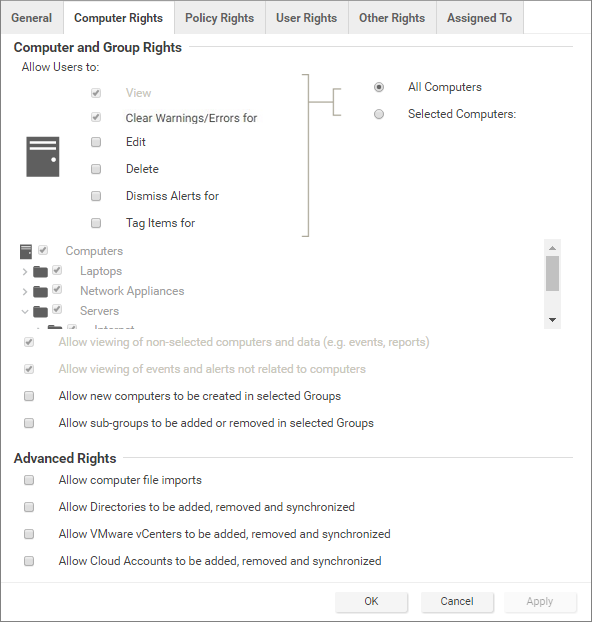This screenshot has width=592, height=622.
Task: Select the Selected Computers radio button
Action: (379, 114)
